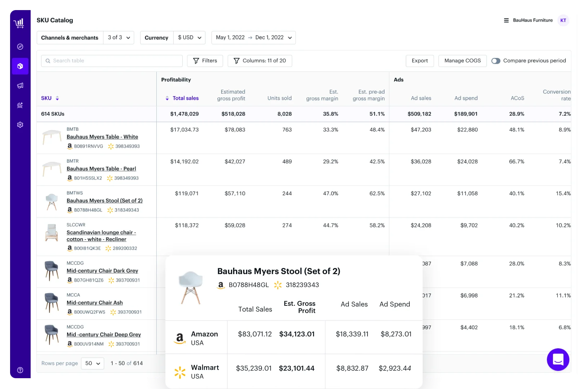
Task: Open Bauhaus Myers Stool (Set of 2) link in table
Action: tap(104, 201)
